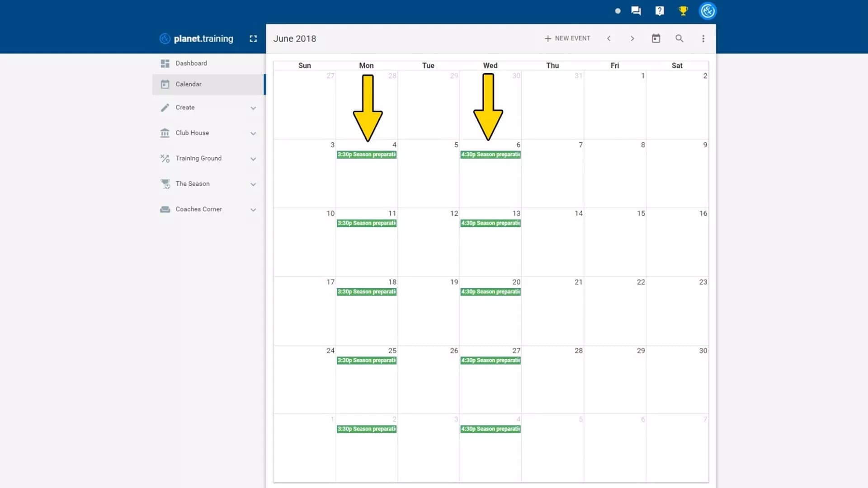The width and height of the screenshot is (868, 488).
Task: Open the June 20 4:30p event
Action: pos(491,292)
